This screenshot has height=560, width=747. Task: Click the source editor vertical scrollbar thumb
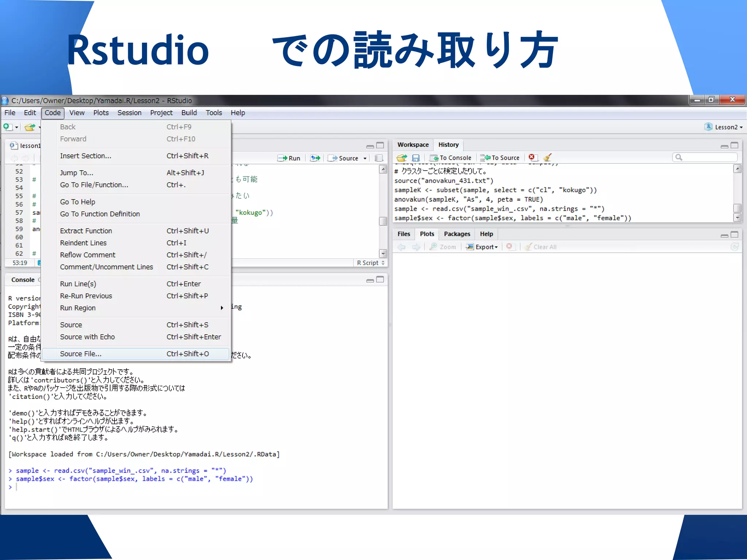tap(383, 221)
